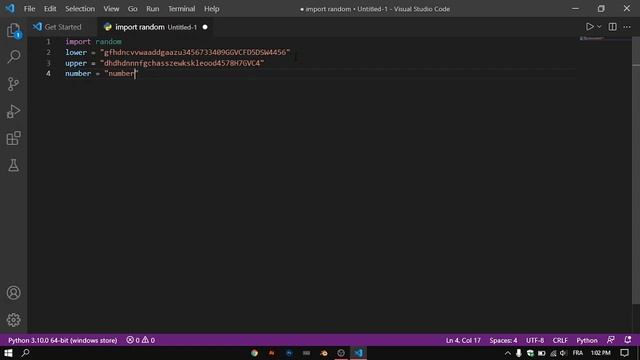Select the import random Untitled-1 tab

(156, 27)
